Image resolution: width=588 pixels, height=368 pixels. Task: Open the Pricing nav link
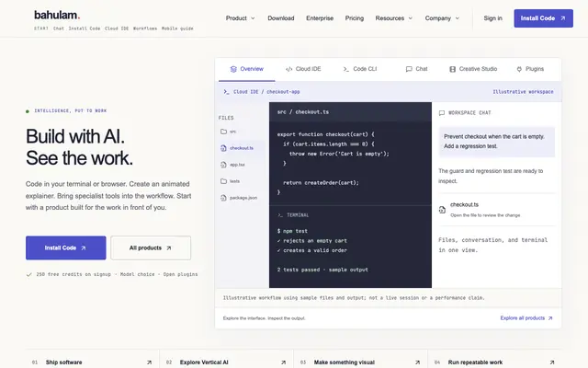(355, 18)
